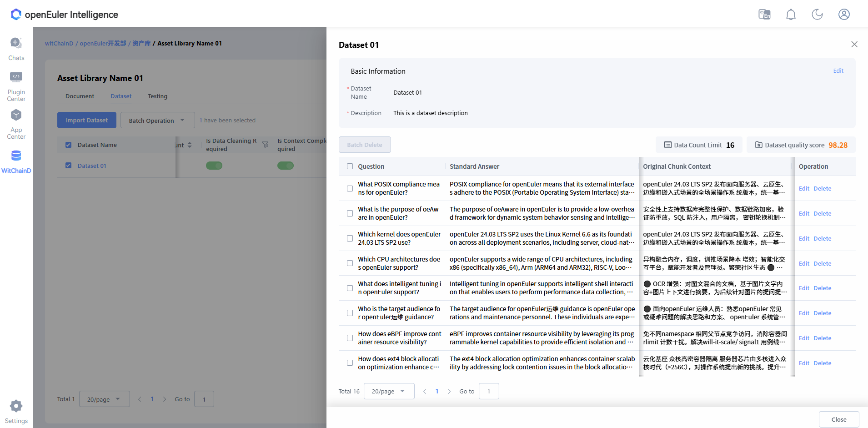This screenshot has height=428, width=868.
Task: Click the background list Go to page input
Action: point(204,399)
